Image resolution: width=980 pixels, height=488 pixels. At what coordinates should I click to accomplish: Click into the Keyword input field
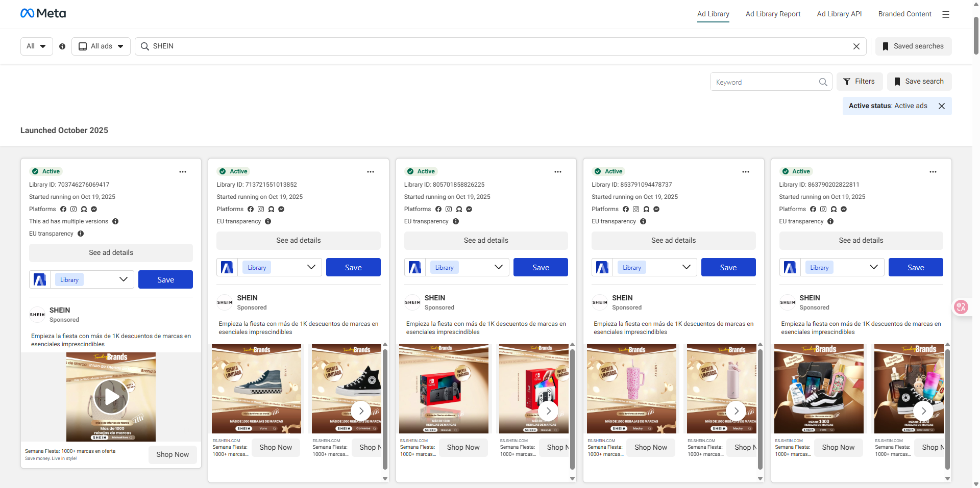[x=764, y=82]
